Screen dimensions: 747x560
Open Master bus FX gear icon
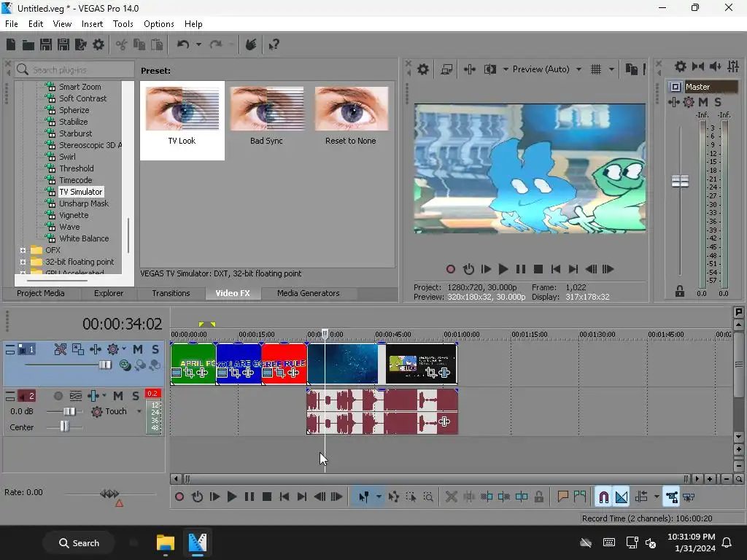point(689,102)
